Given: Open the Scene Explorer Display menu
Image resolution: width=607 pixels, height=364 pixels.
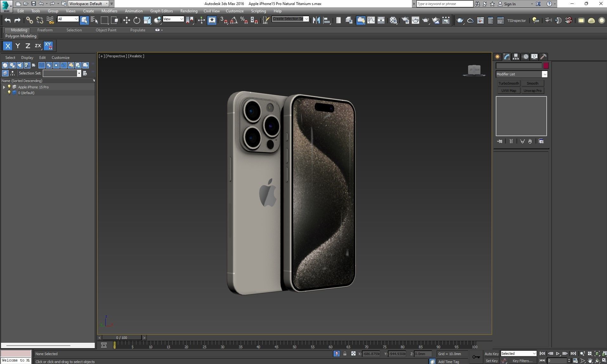Looking at the screenshot, I should click(x=27, y=58).
